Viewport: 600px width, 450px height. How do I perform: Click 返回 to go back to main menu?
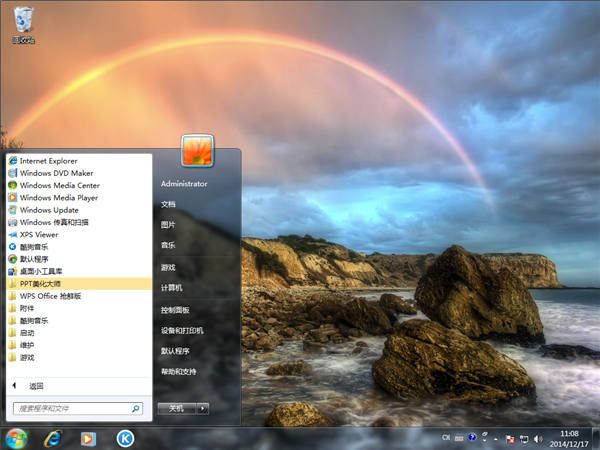pos(36,386)
